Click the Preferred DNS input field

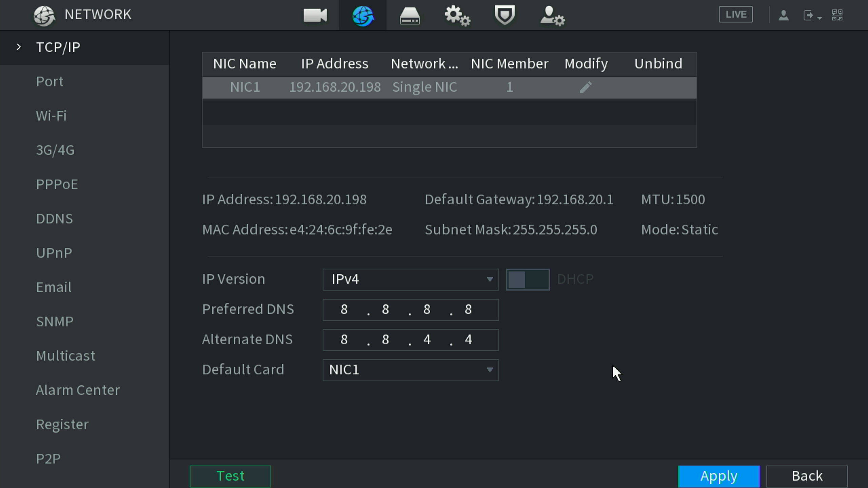click(410, 310)
